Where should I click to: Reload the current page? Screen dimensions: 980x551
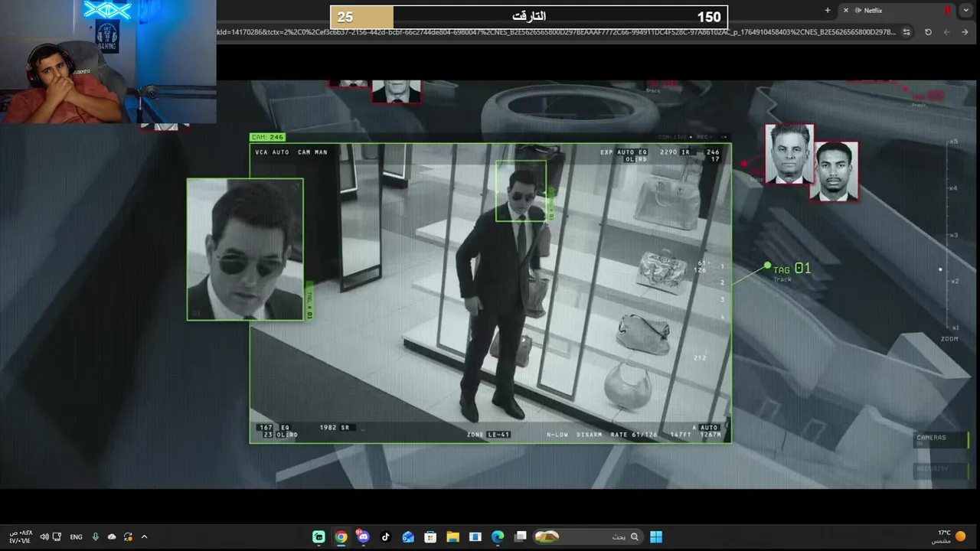click(928, 32)
